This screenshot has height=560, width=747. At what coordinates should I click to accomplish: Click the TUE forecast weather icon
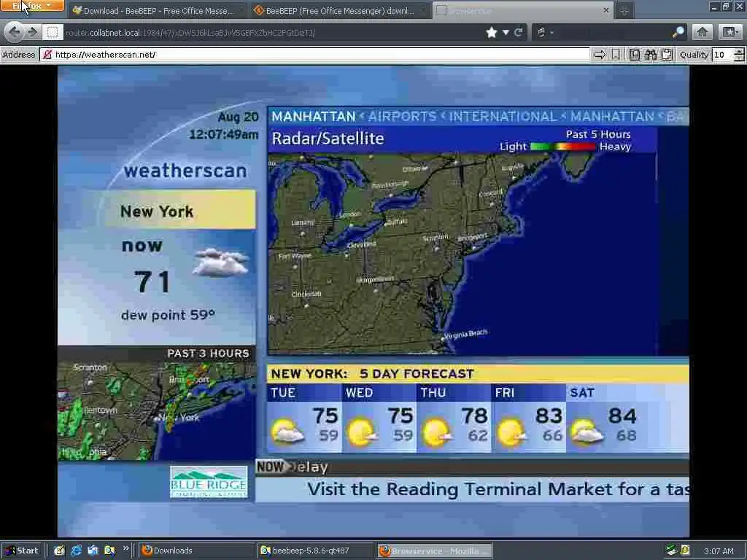287,432
